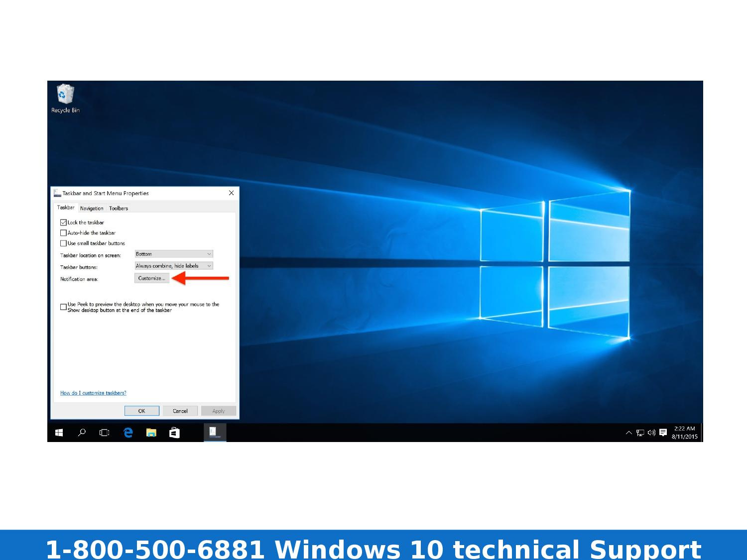
Task: Click the OK button
Action: pos(142,411)
